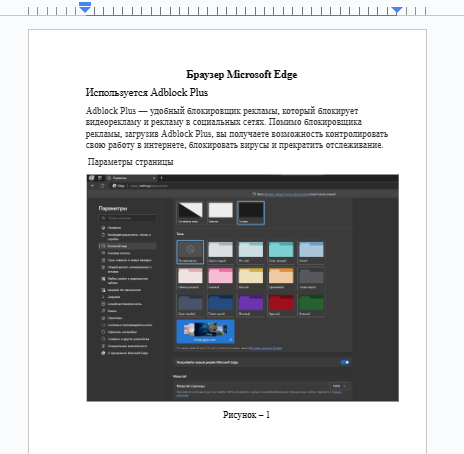Image resolution: width=464 pixels, height=454 pixels.
Task: Click the heading "Браузер Microsoft Edge"
Action: [x=241, y=74]
